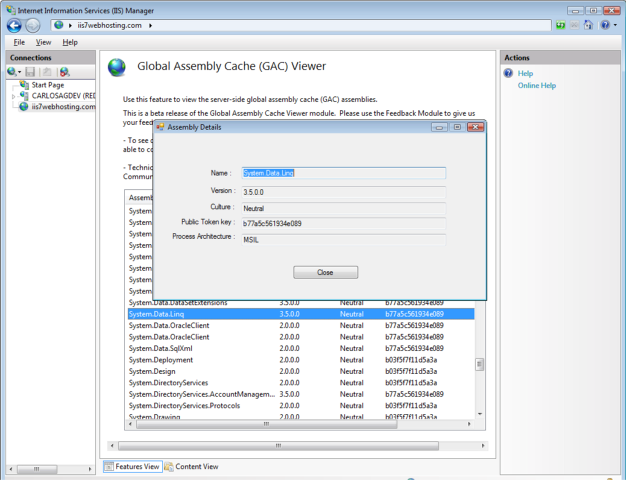
Task: Click the Name field in Assembly Details
Action: point(343,173)
